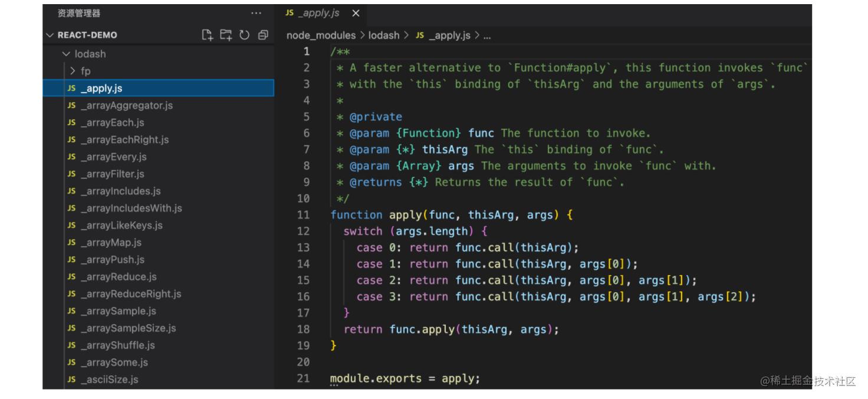Image resolution: width=868 pixels, height=399 pixels.
Task: Click node_modules in the breadcrumb
Action: [321, 35]
